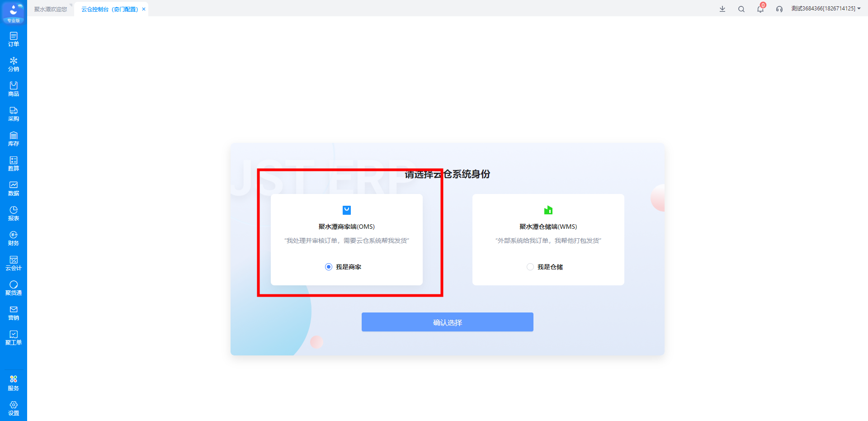Open the 分销 sidebar module
Image resolution: width=868 pixels, height=421 pixels.
point(14,64)
